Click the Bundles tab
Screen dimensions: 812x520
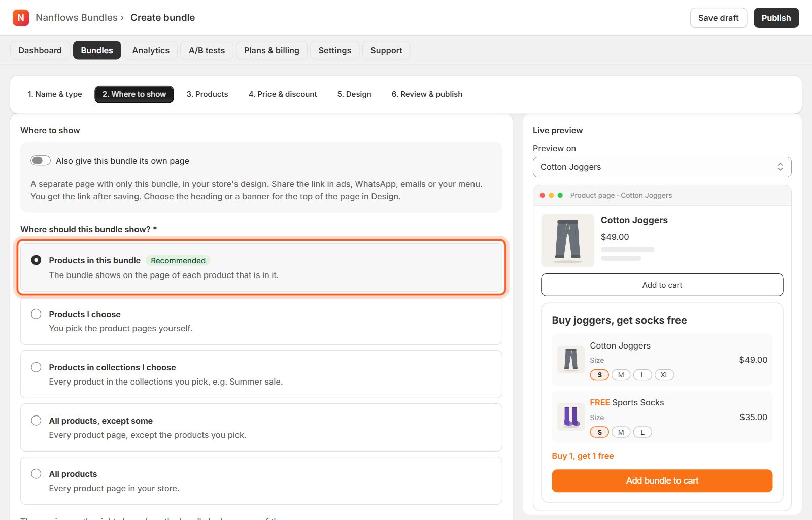97,50
